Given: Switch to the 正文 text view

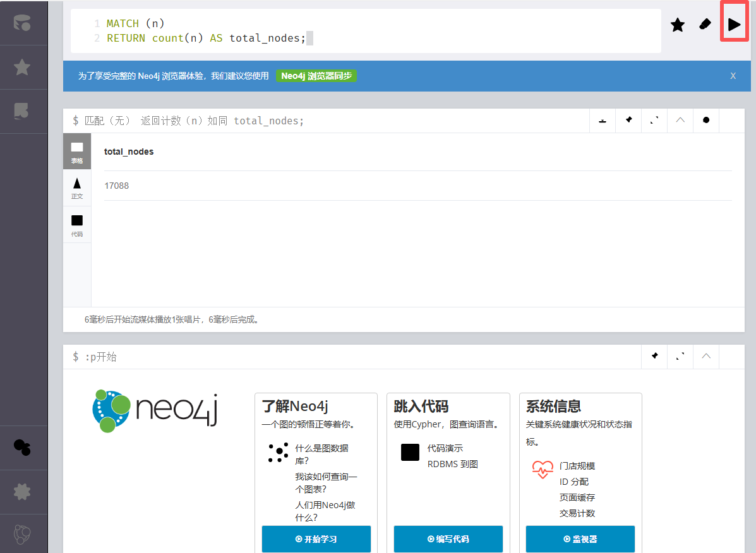Looking at the screenshot, I should click(x=77, y=188).
